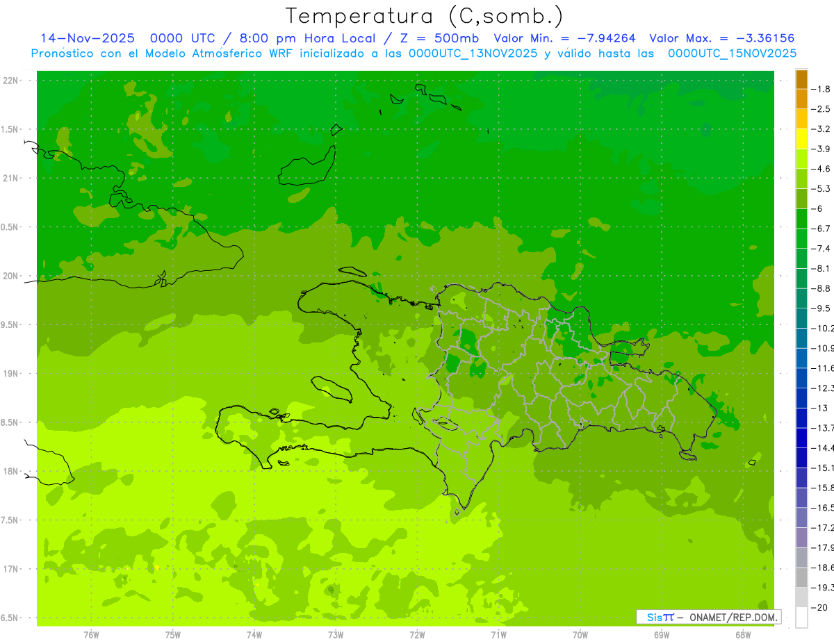
Task: Click the "Valor Min. = -7.94264" readout
Action: pyautogui.click(x=564, y=38)
